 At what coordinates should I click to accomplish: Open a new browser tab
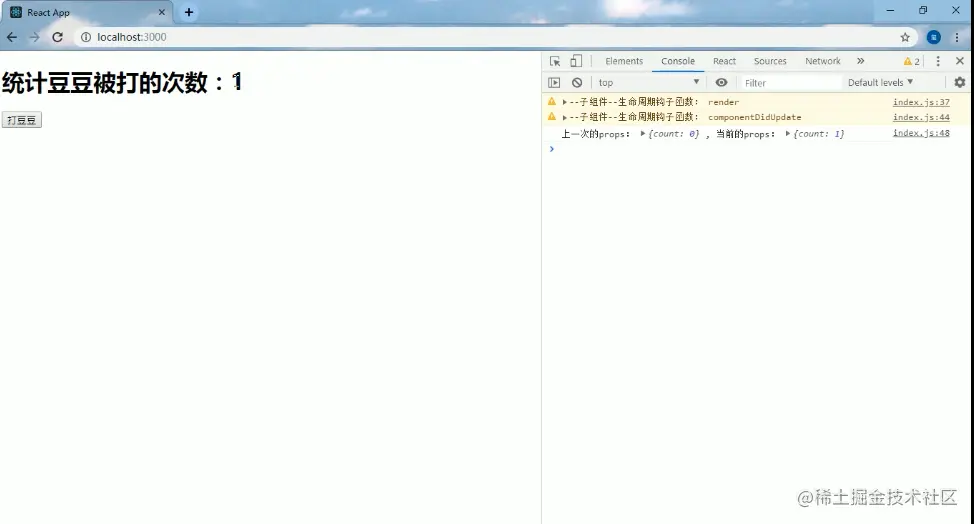pos(189,12)
